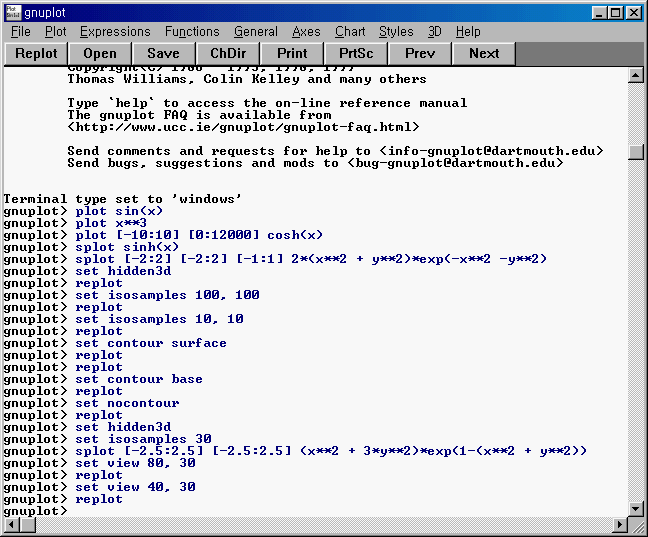Click the Next toolbar button

tap(484, 54)
